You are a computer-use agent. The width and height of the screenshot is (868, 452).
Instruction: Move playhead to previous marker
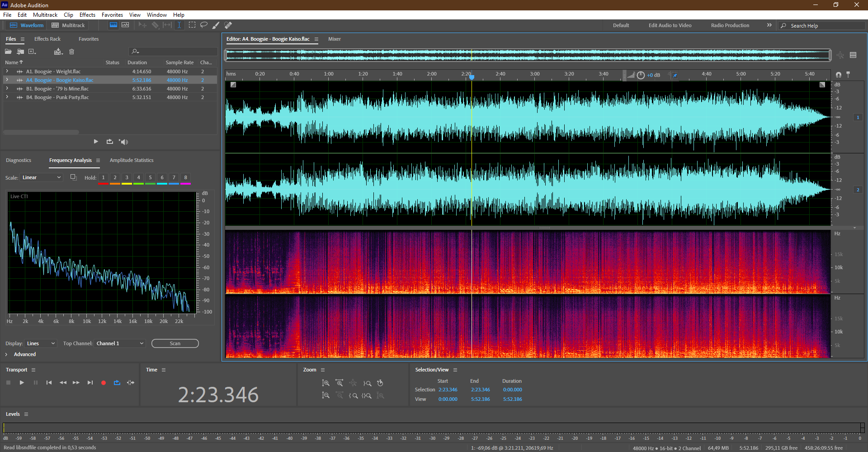coord(49,383)
